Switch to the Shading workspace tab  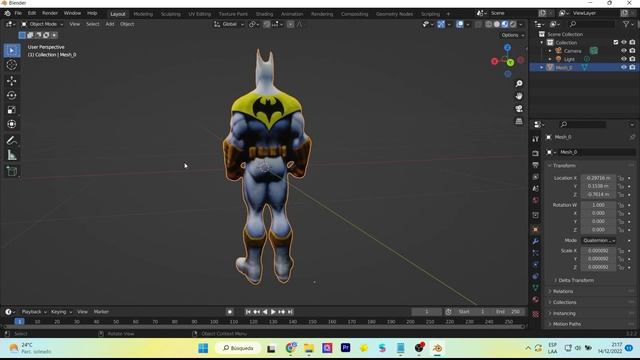(x=264, y=14)
